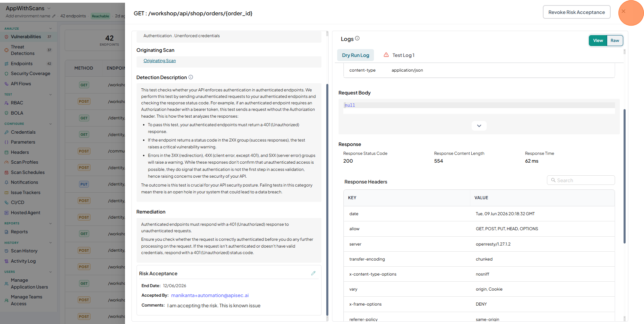This screenshot has height=324, width=644.
Task: Select the Dry Run Log tab
Action: [x=356, y=55]
